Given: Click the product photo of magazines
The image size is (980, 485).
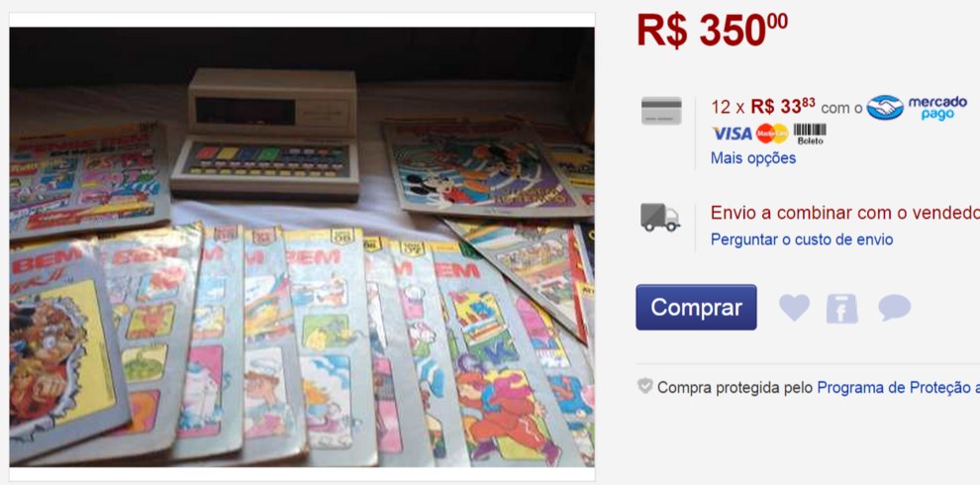Looking at the screenshot, I should pos(302,246).
